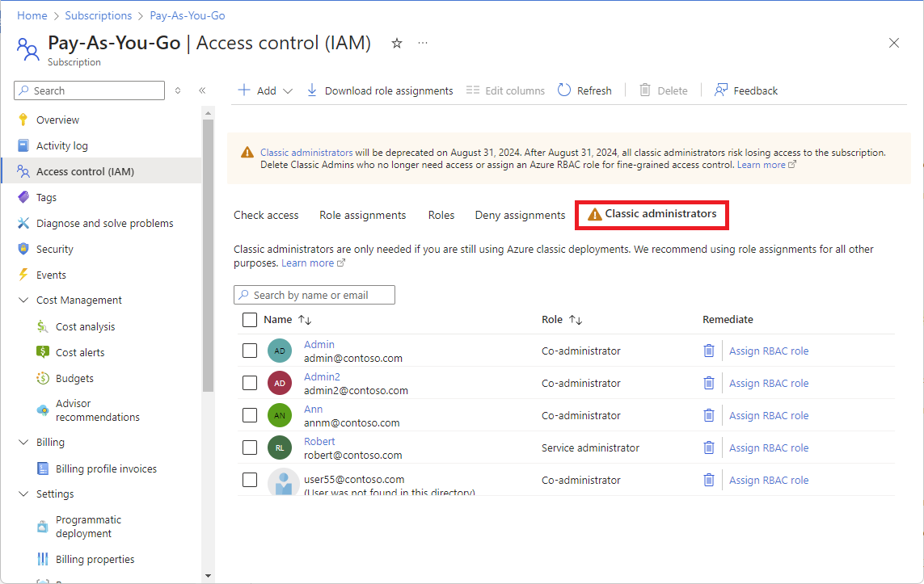Click the Feedback person icon in toolbar
Image resolution: width=924 pixels, height=584 pixels.
coord(721,90)
